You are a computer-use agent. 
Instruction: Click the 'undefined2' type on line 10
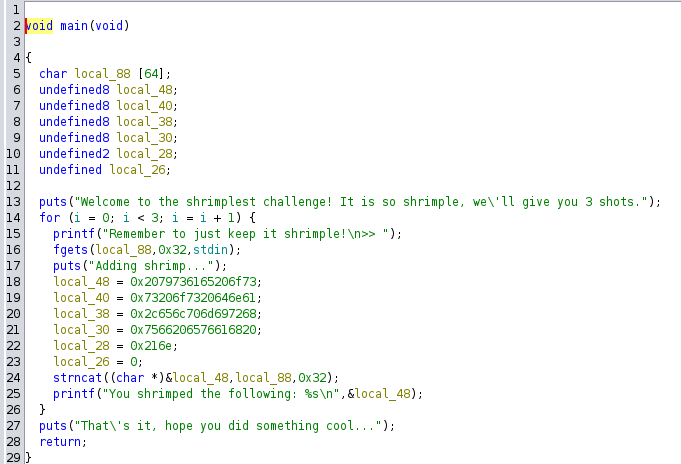(x=74, y=154)
